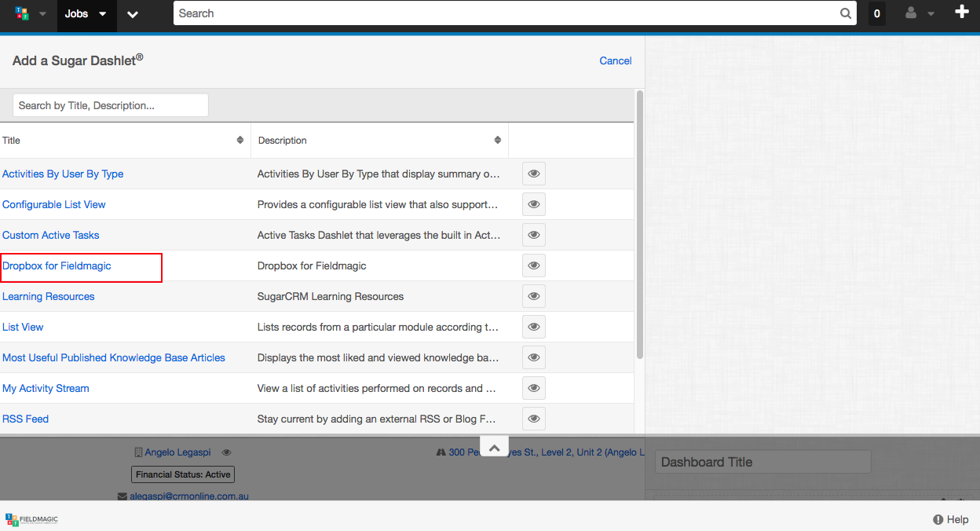Click Financial Status: Active badge

pos(183,474)
